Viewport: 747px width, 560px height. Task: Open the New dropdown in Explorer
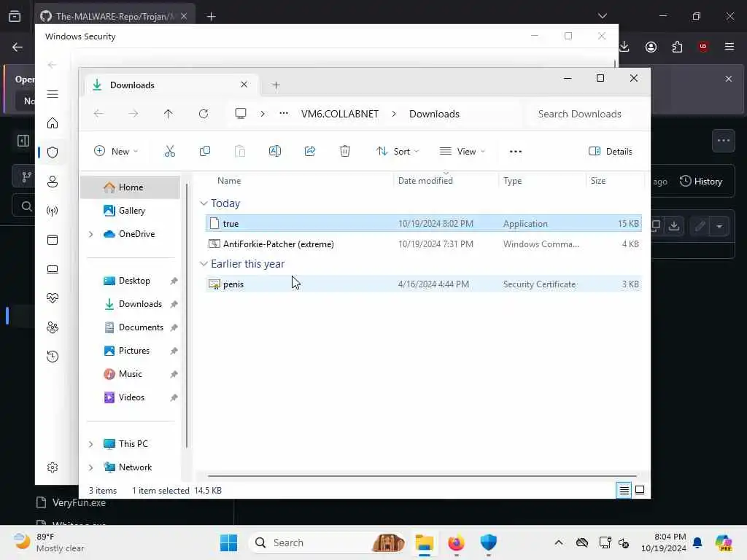(115, 152)
